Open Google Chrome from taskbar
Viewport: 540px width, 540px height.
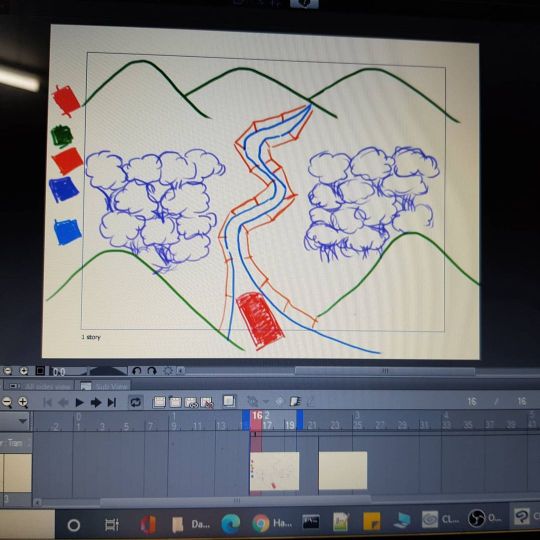261,523
